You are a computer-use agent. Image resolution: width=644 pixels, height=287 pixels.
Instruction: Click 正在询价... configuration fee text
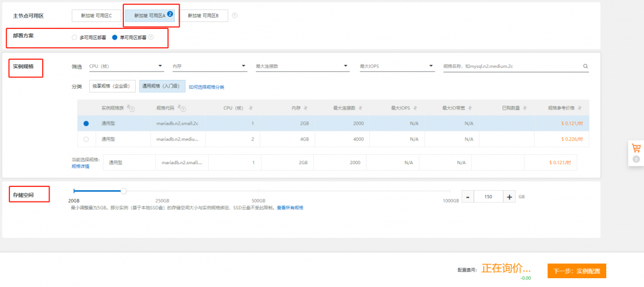point(506,269)
